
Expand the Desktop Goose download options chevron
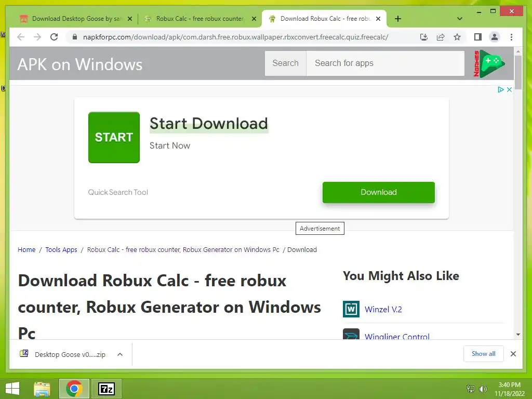click(120, 354)
